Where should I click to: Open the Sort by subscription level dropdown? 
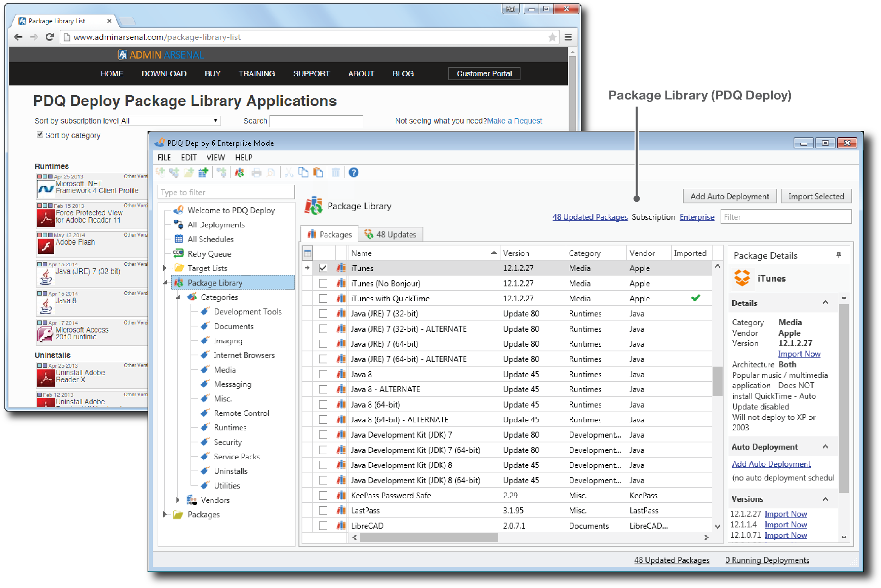(170, 121)
